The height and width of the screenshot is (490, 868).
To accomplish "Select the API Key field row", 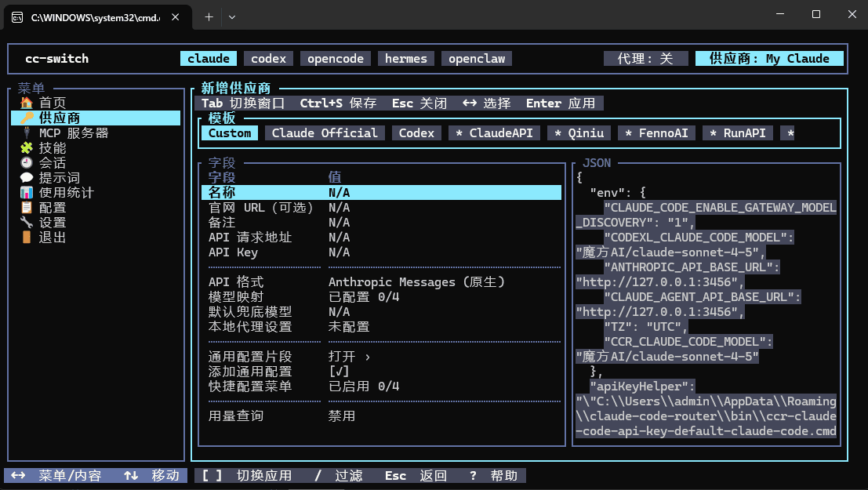I will pyautogui.click(x=381, y=252).
